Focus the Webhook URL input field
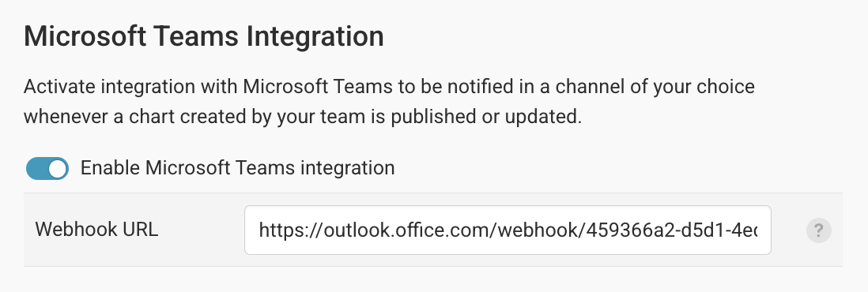The image size is (868, 292). point(508,230)
